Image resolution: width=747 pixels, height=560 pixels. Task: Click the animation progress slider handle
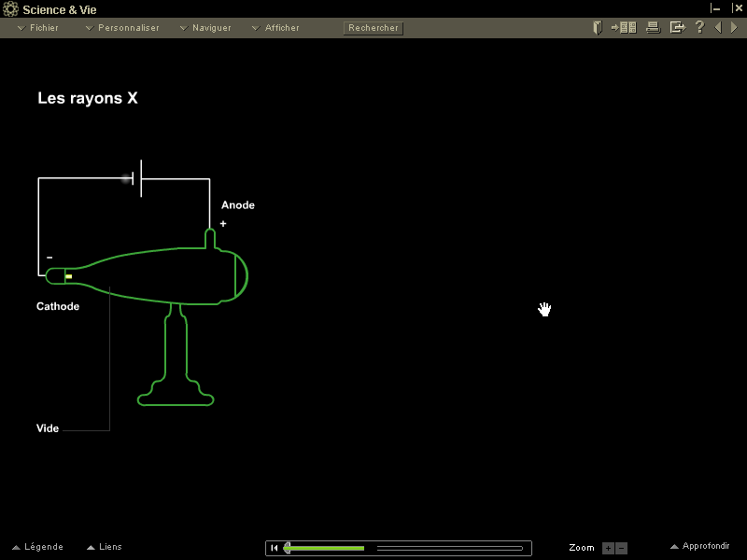pos(288,548)
